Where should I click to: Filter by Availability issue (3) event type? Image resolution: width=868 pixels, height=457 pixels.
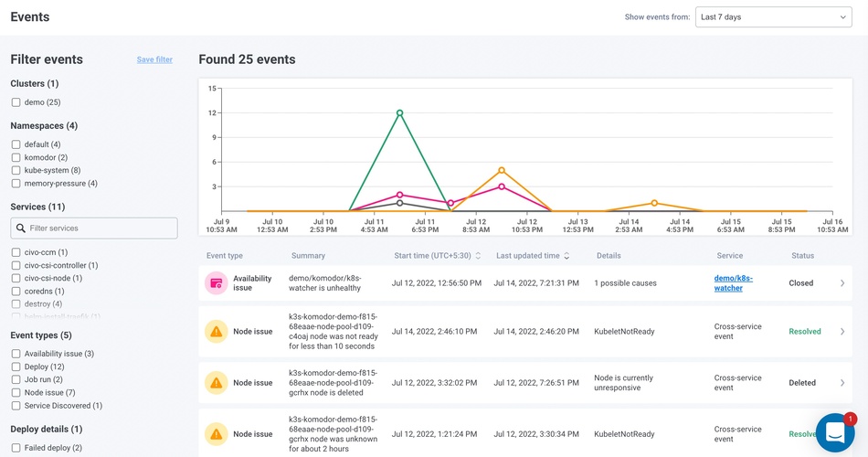16,354
